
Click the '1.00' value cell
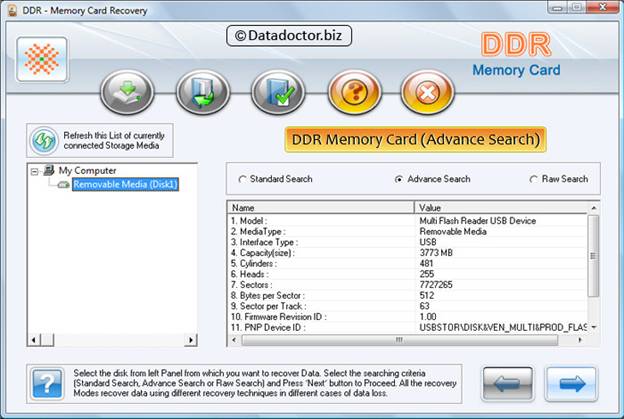point(428,317)
